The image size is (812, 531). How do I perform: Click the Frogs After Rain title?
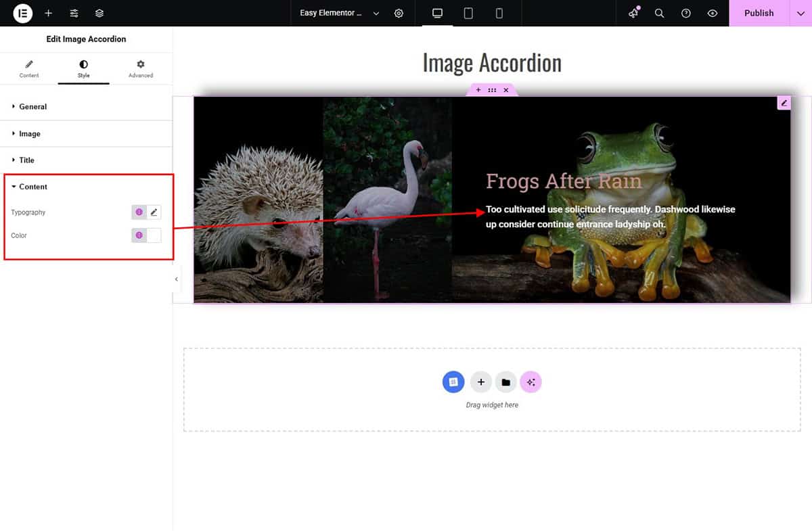tap(564, 181)
